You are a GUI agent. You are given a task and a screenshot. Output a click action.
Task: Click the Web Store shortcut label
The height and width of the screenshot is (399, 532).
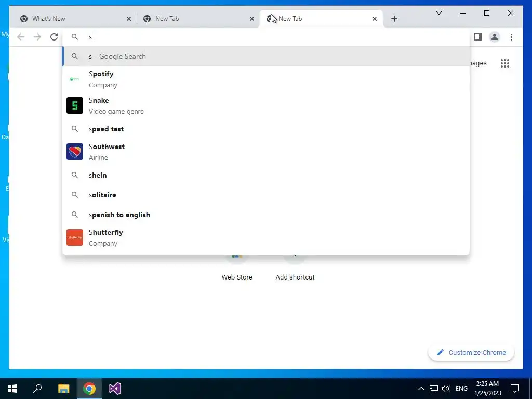(237, 277)
